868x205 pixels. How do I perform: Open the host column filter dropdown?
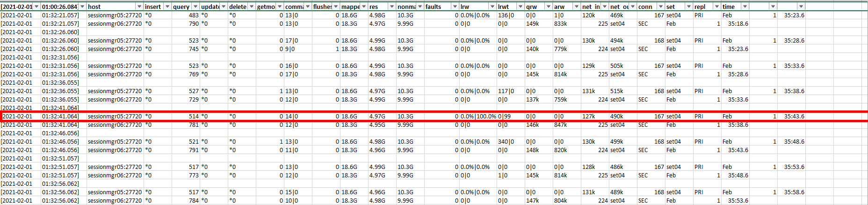[139, 7]
